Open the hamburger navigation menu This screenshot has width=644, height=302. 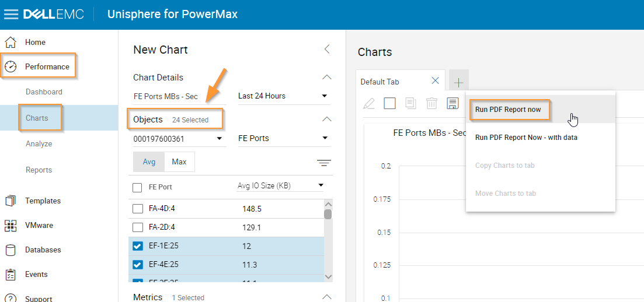tap(11, 14)
